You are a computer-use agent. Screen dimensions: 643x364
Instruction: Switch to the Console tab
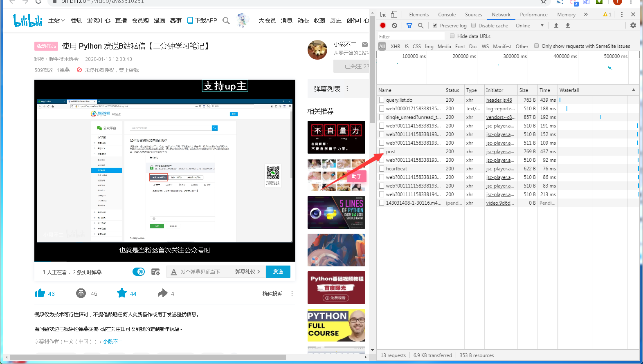coord(447,14)
